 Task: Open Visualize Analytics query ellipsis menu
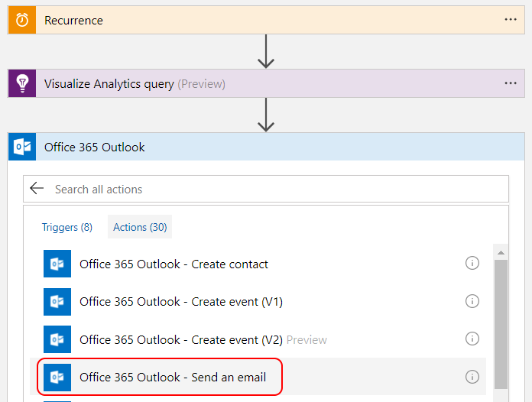point(511,83)
